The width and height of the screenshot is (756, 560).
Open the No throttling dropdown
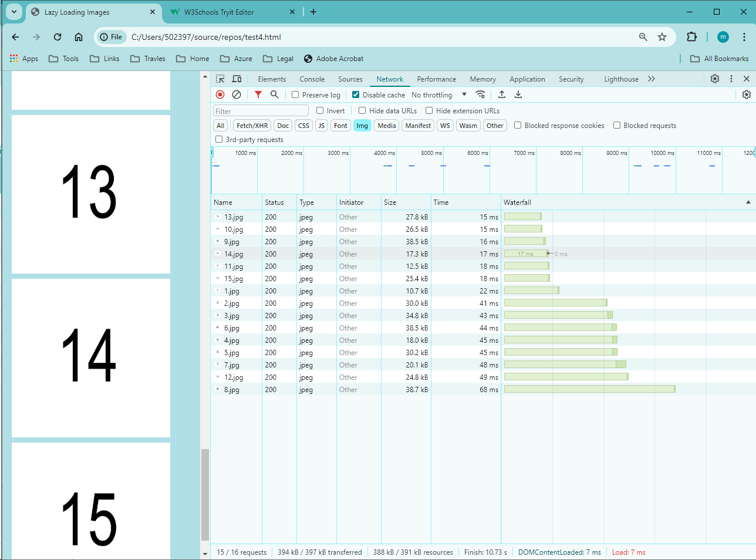438,95
